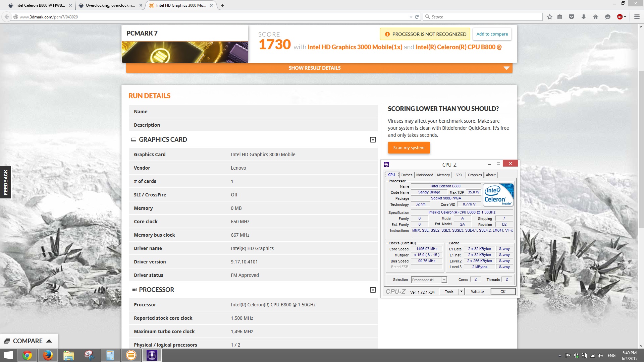
Task: Click the PCMark 7 banner image
Action: [185, 52]
